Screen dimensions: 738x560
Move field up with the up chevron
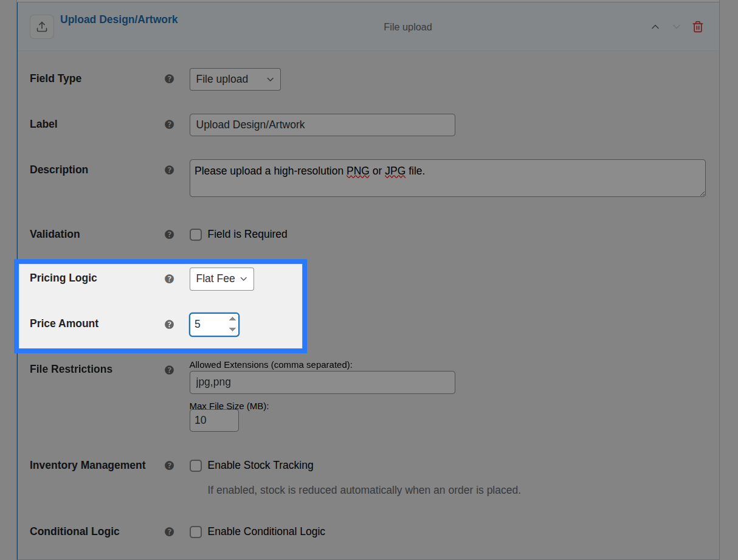click(x=655, y=27)
